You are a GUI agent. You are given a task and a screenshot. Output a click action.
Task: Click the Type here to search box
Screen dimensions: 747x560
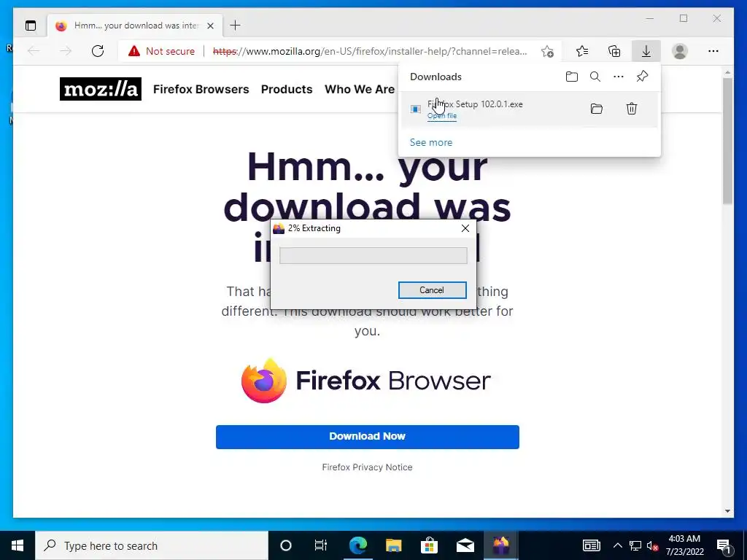pyautogui.click(x=152, y=545)
